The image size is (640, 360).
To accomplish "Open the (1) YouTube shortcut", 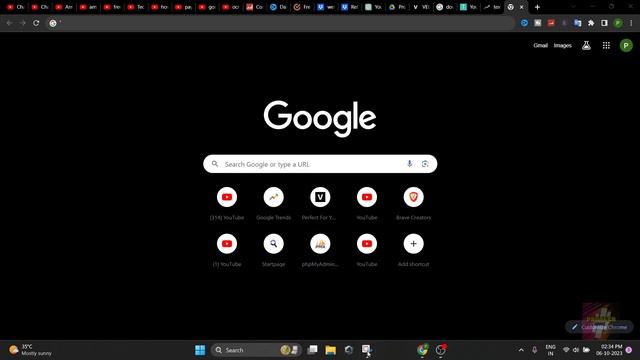I will 227,251.
